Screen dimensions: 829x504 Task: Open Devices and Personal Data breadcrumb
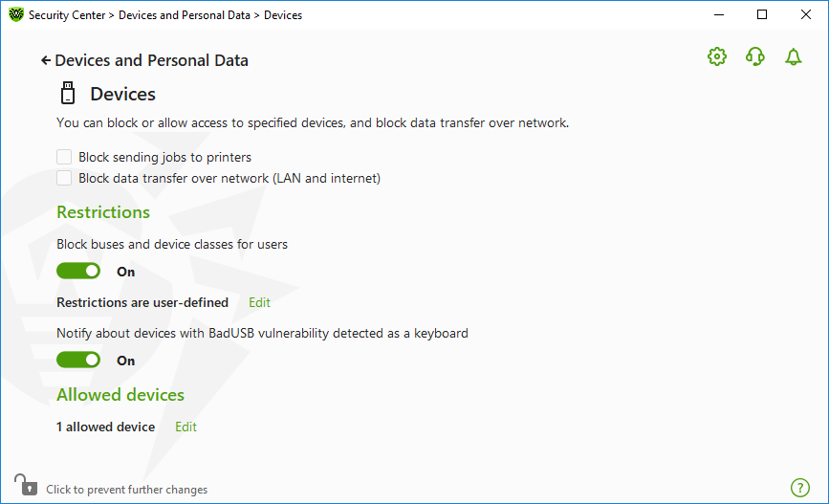point(184,15)
